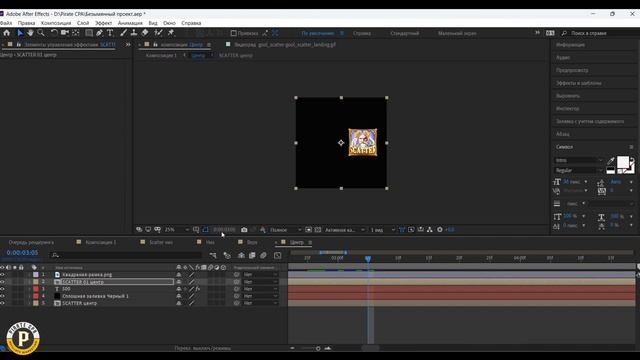640x360 pixels.
Task: Click the frame blending icon in the timeline
Action: pyautogui.click(x=252, y=256)
